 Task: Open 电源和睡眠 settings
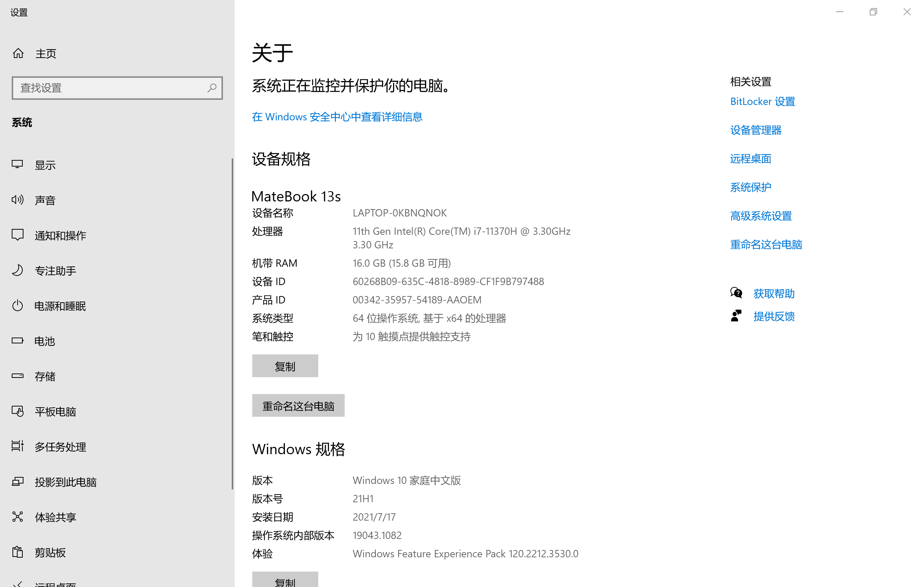pos(60,306)
